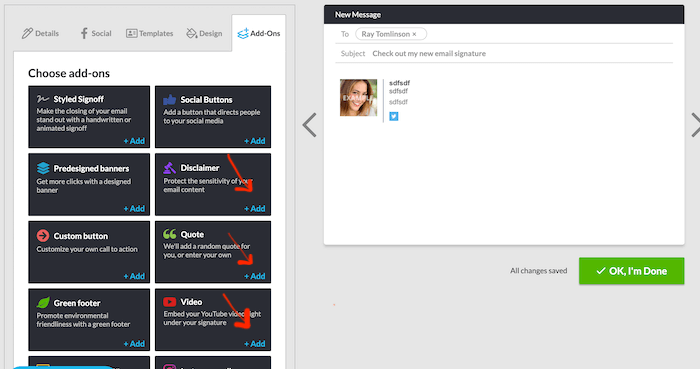
Task: Add the Social Buttons add-on
Action: click(x=255, y=141)
